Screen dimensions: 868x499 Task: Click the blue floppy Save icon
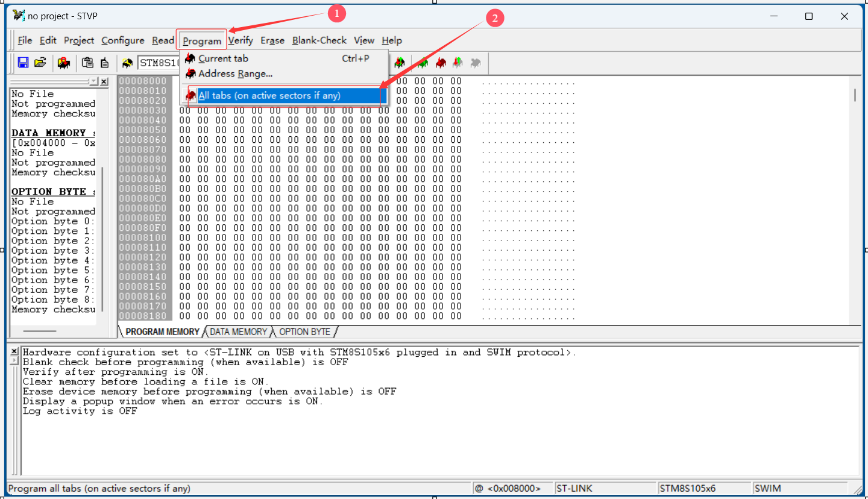24,63
